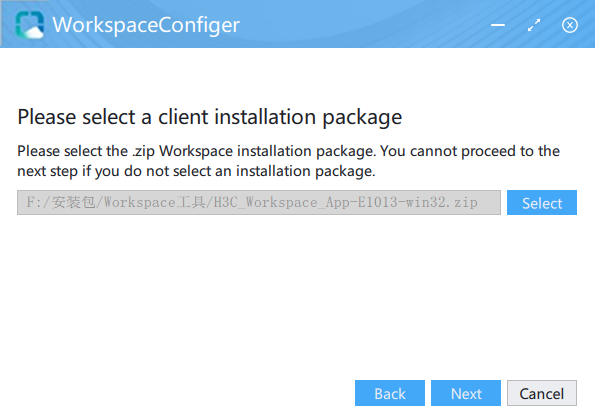The height and width of the screenshot is (412, 595).
Task: Focus the installation package path field
Action: click(259, 203)
